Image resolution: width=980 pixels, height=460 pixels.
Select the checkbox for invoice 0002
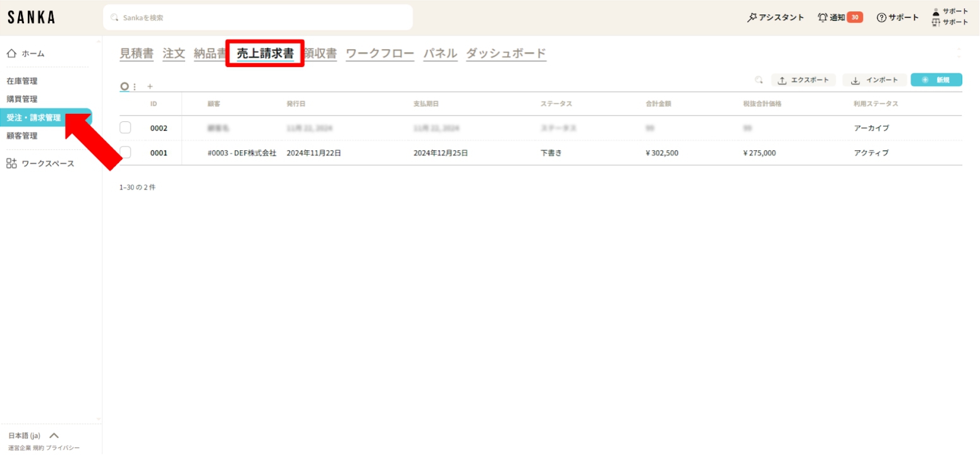click(x=125, y=128)
